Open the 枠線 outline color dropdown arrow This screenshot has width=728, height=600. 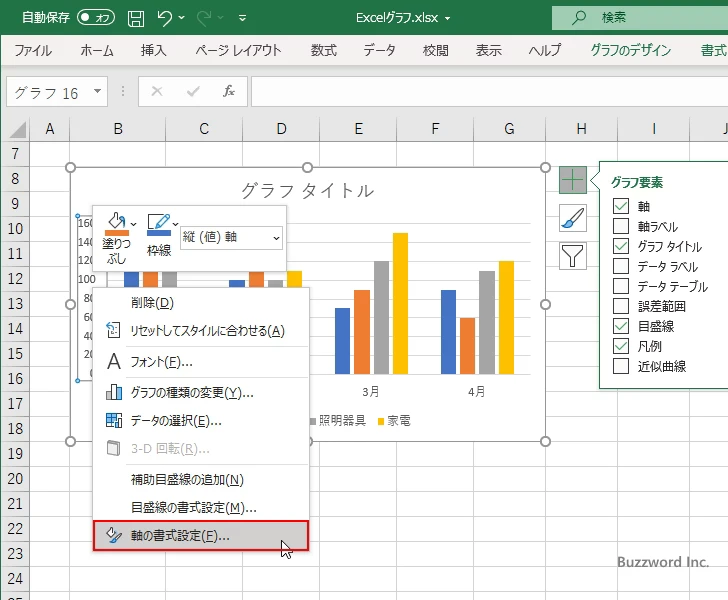click(176, 224)
